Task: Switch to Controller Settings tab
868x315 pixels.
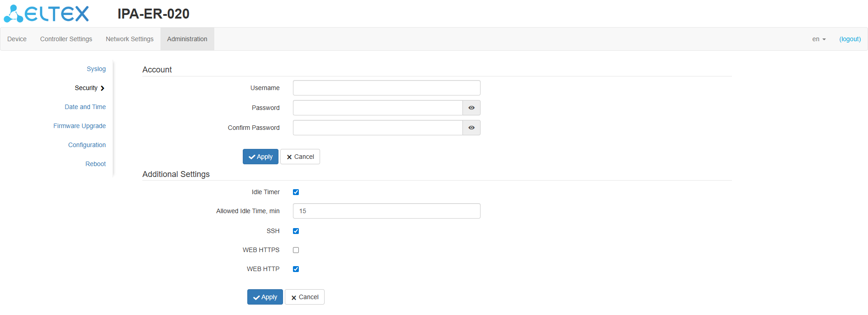Action: coord(66,39)
